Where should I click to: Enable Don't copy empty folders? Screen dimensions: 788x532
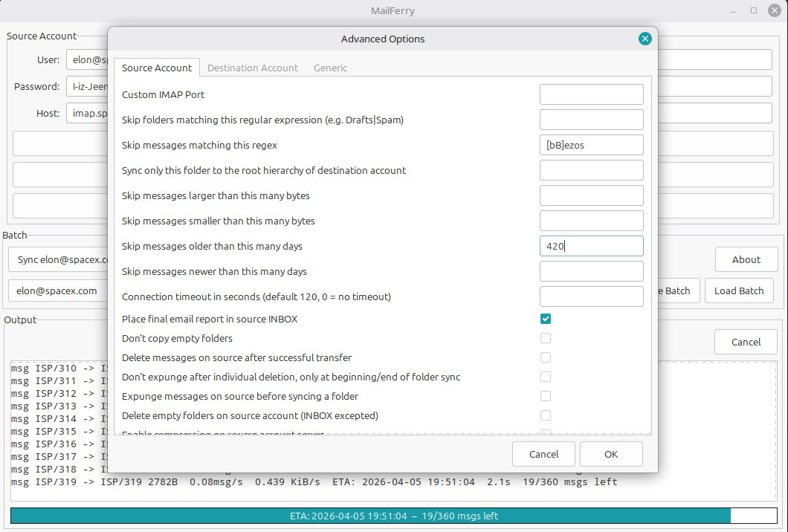point(545,338)
